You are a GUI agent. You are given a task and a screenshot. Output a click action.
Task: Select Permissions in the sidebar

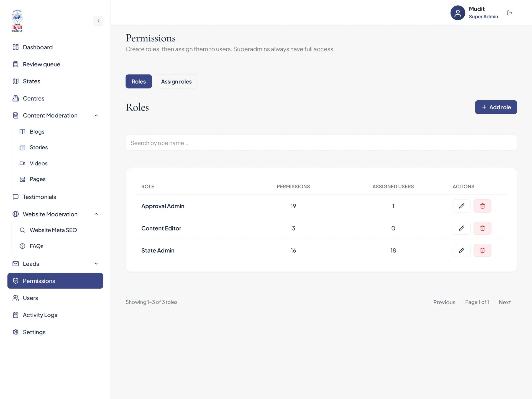click(x=55, y=281)
